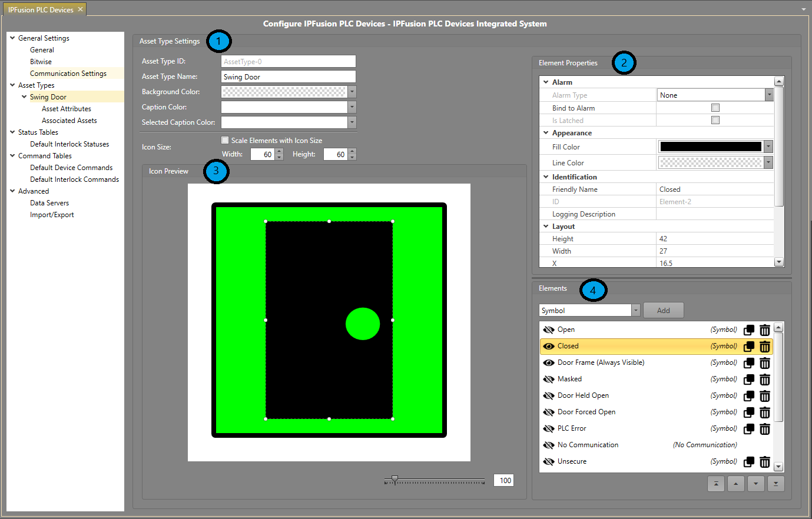Move selected element to top
Viewport: 812px width, 519px height.
[716, 484]
